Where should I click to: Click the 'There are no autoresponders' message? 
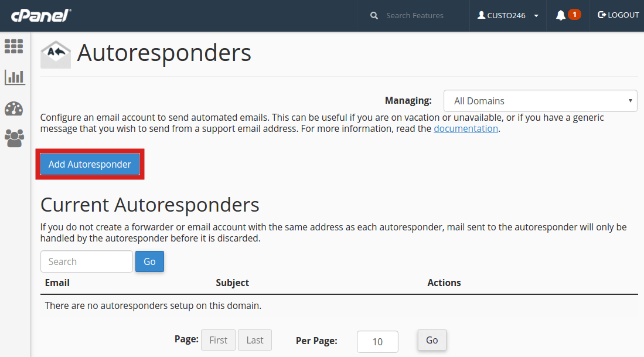[153, 305]
